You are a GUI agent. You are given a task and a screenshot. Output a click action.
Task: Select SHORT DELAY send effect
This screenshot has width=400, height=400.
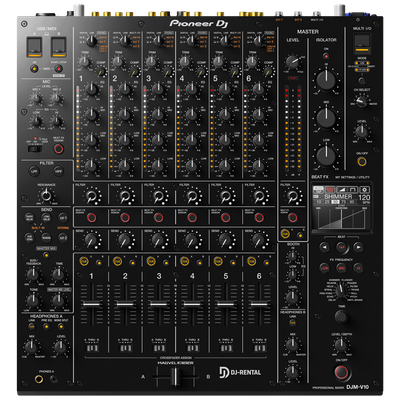point(29,218)
